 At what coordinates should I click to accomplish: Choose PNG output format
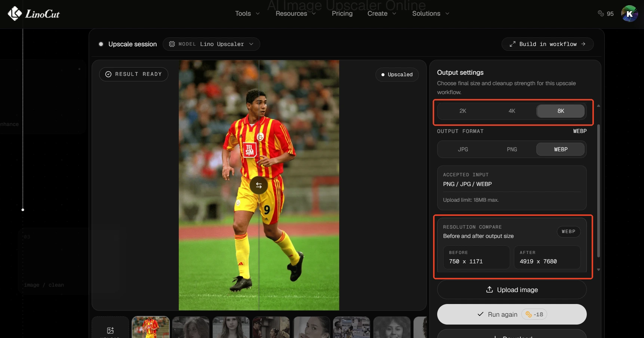[x=512, y=149]
